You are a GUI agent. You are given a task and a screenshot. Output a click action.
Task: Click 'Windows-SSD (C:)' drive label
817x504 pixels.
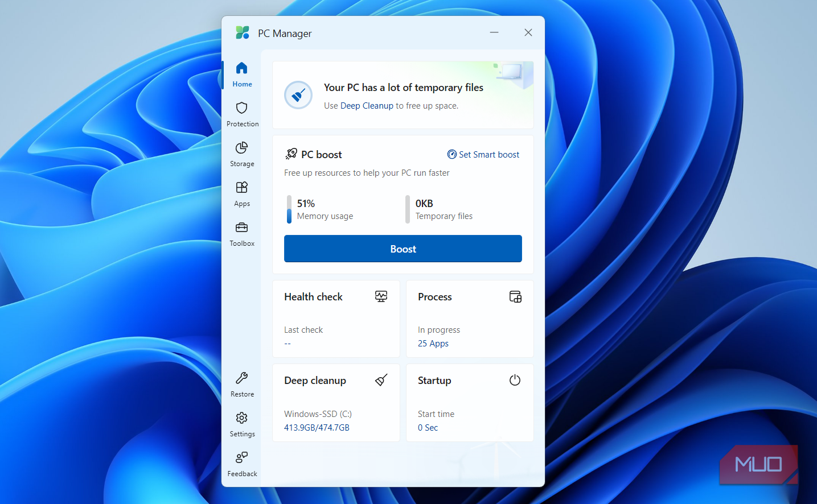click(318, 414)
